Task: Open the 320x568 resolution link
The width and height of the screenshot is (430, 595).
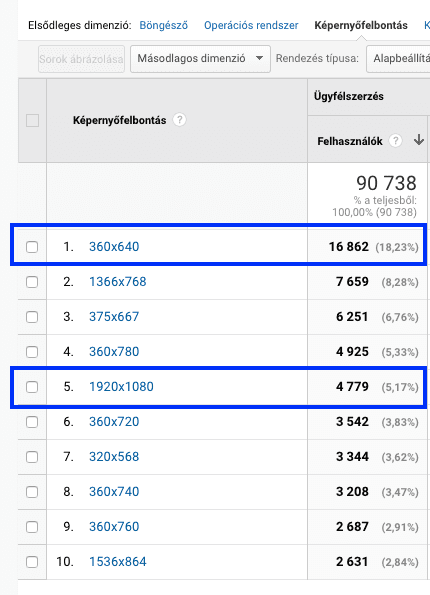Action: pyautogui.click(x=114, y=456)
